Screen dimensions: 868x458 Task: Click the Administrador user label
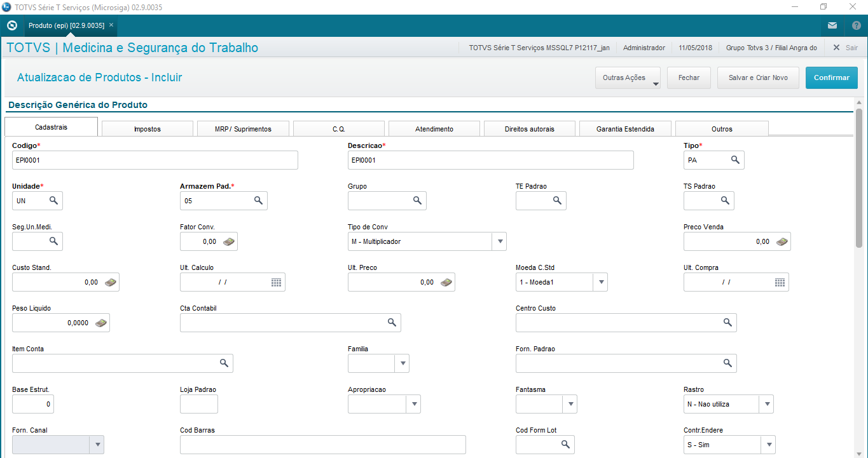click(644, 48)
